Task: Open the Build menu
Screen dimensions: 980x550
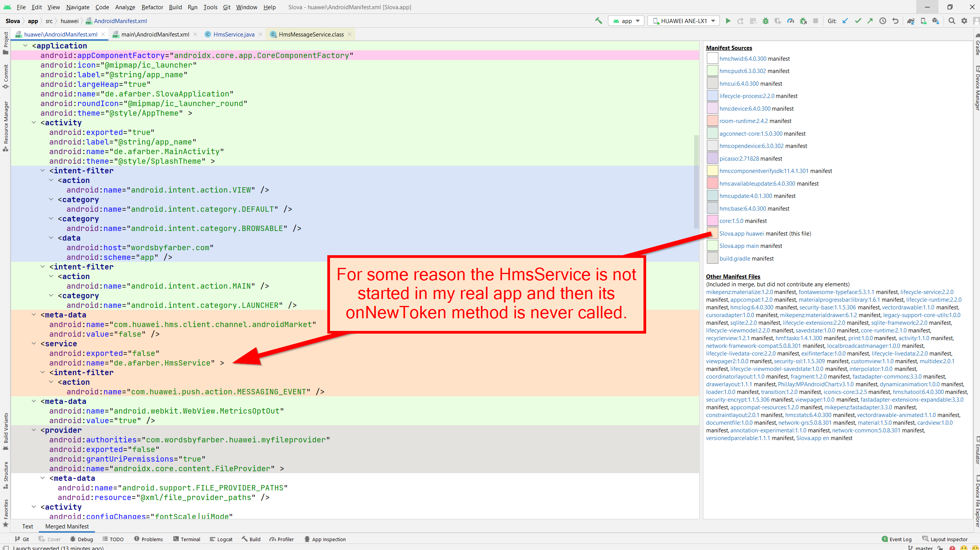Action: (x=175, y=7)
